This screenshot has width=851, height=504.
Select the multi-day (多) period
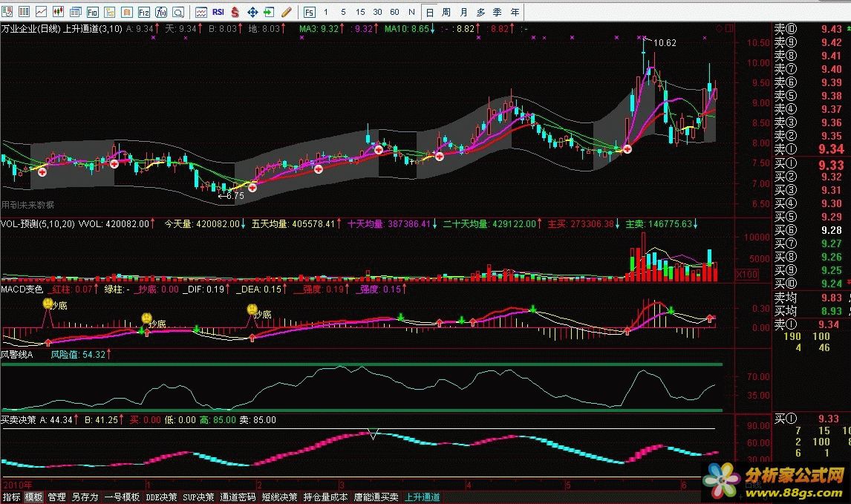pyautogui.click(x=481, y=12)
